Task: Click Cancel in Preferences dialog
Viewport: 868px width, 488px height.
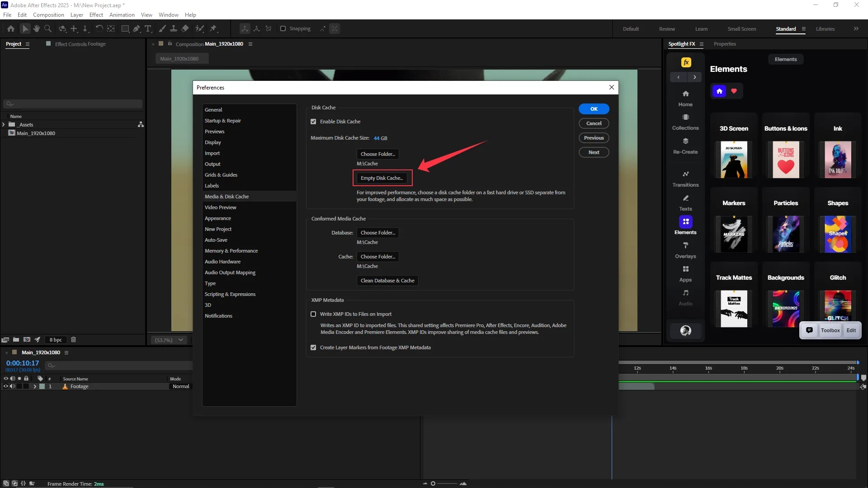Action: click(x=594, y=123)
